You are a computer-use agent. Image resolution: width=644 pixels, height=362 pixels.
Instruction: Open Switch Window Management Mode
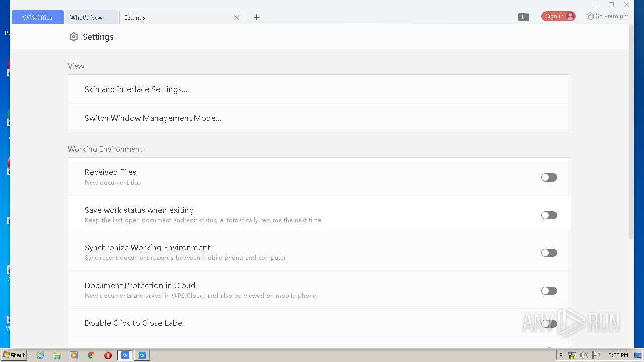pyautogui.click(x=153, y=118)
